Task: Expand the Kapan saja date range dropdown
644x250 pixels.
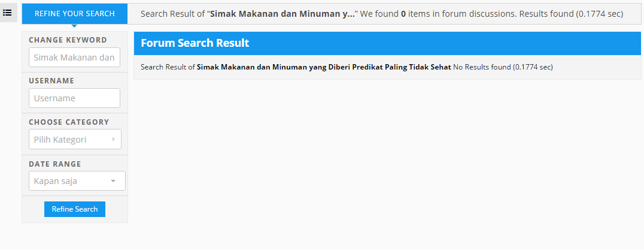Action: pos(77,181)
